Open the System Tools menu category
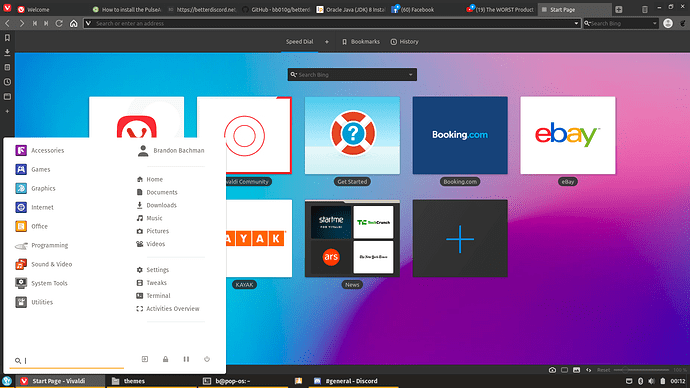 coord(41,283)
